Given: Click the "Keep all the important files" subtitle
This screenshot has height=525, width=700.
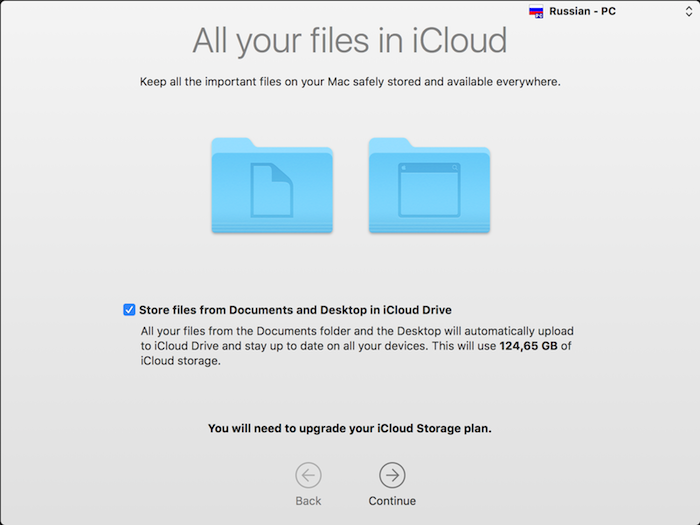Looking at the screenshot, I should click(350, 82).
